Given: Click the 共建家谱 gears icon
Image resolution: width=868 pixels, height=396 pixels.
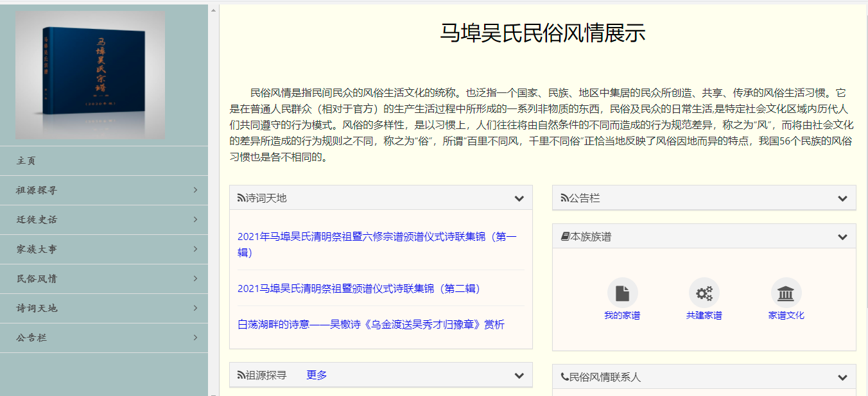Looking at the screenshot, I should coord(704,293).
